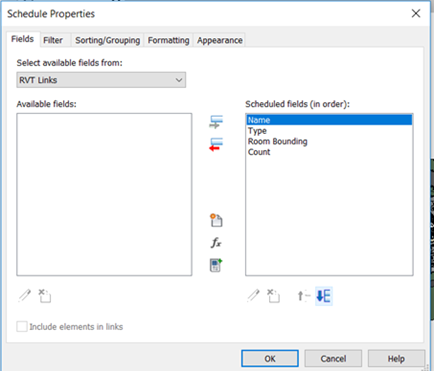Image resolution: width=434 pixels, height=371 pixels.
Task: Open the Appearance tab
Action: 220,40
